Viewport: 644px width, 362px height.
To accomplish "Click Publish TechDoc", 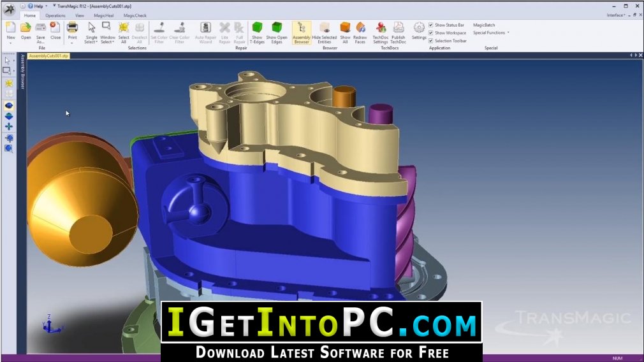I will pyautogui.click(x=398, y=33).
